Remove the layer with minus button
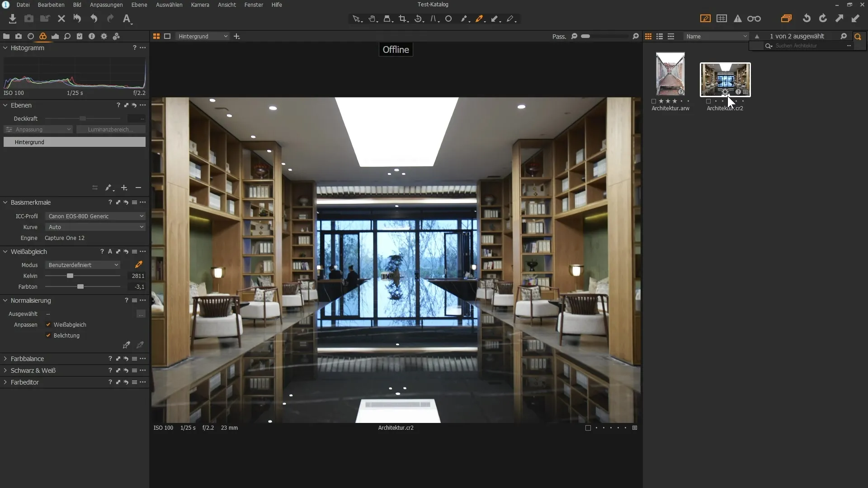868x488 pixels. click(138, 188)
